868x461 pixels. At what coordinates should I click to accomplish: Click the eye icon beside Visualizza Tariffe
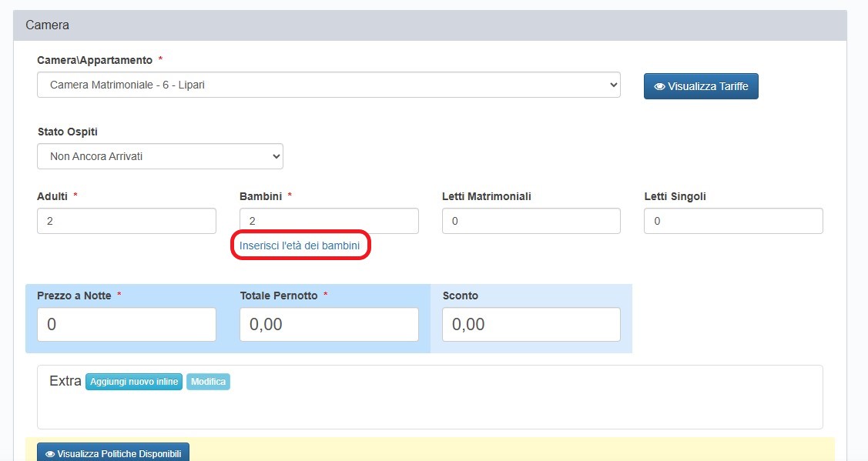(659, 87)
